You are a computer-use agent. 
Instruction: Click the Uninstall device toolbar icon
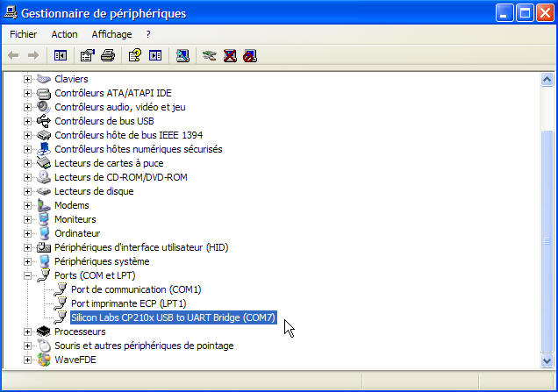click(x=230, y=55)
